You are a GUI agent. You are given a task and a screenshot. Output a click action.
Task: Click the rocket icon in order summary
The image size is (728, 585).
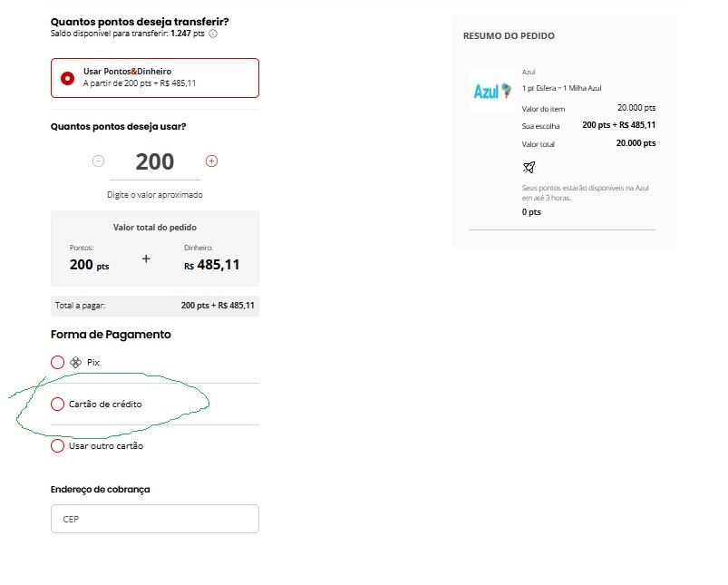point(529,167)
